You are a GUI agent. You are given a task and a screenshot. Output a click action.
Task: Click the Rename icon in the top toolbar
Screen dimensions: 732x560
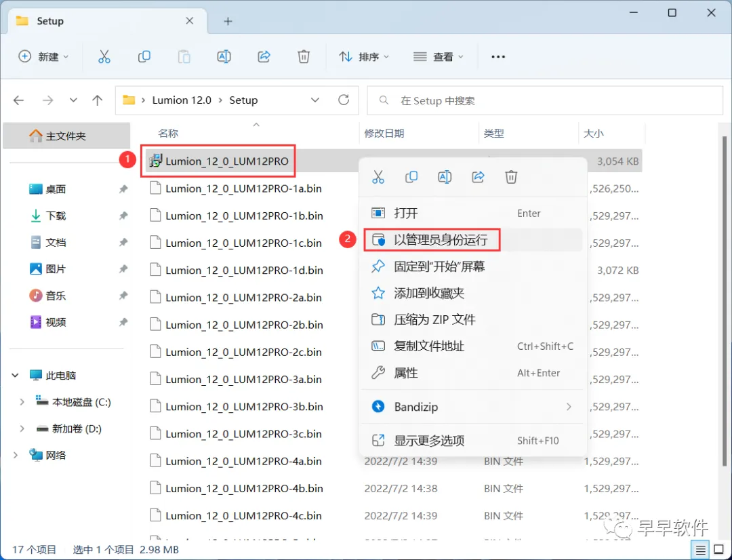224,57
